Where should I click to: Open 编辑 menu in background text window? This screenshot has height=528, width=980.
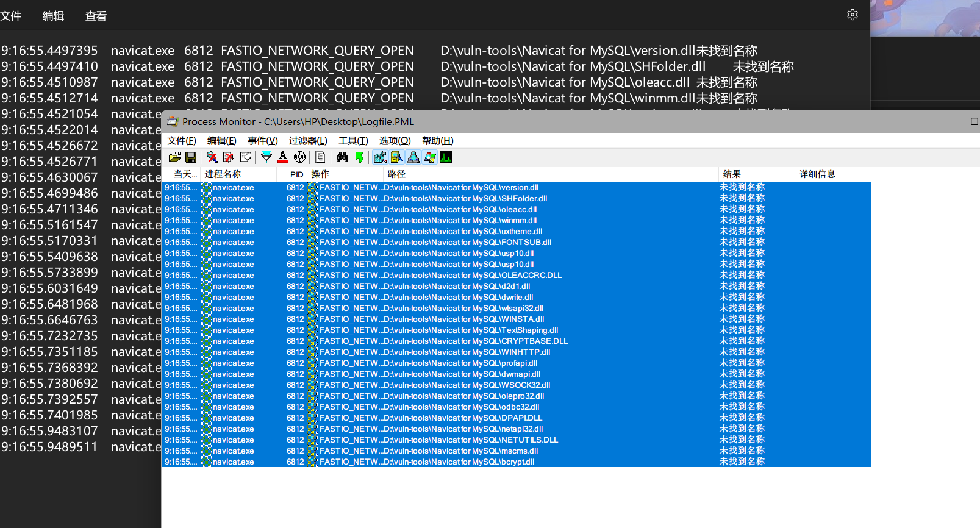53,16
